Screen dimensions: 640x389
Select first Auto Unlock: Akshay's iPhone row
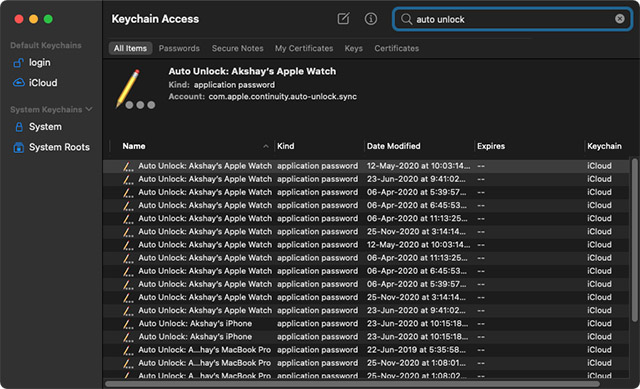tap(366, 324)
